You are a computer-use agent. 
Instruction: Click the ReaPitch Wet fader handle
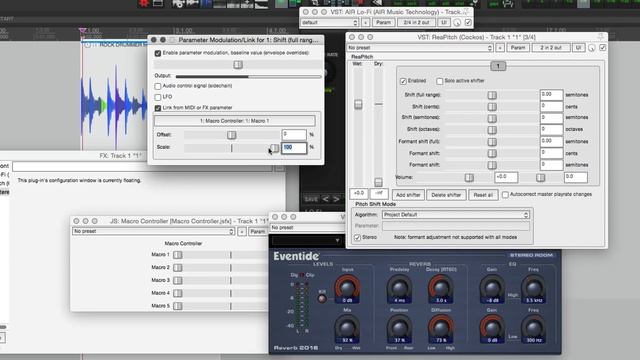pyautogui.click(x=358, y=104)
